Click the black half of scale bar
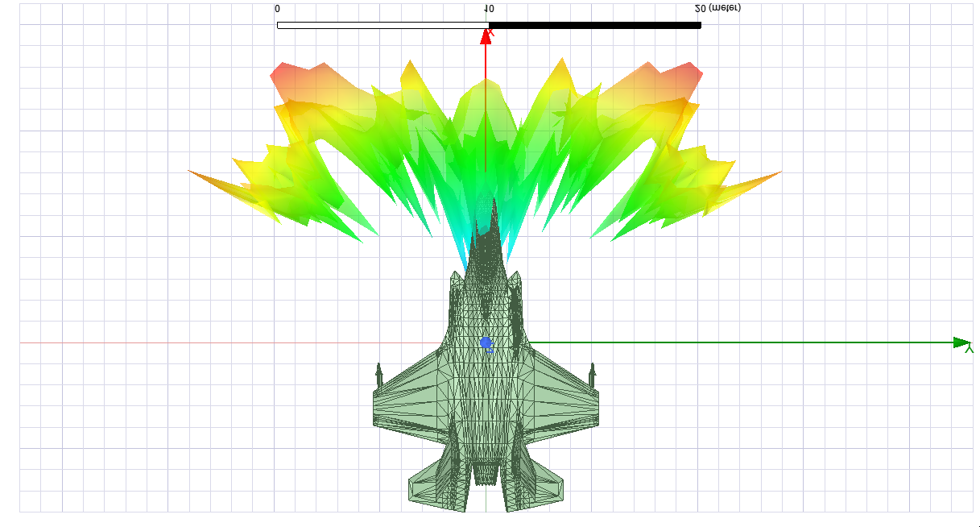This screenshot has height=527, width=980. coord(594,25)
